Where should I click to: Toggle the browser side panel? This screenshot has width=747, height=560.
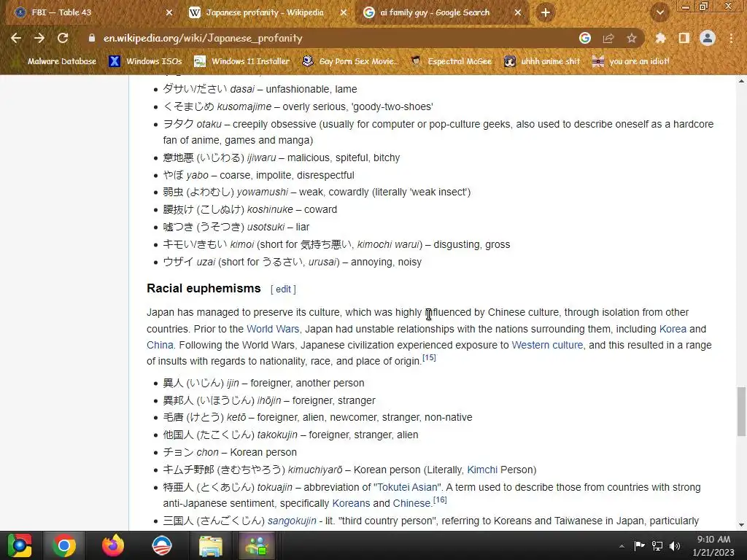(x=684, y=38)
